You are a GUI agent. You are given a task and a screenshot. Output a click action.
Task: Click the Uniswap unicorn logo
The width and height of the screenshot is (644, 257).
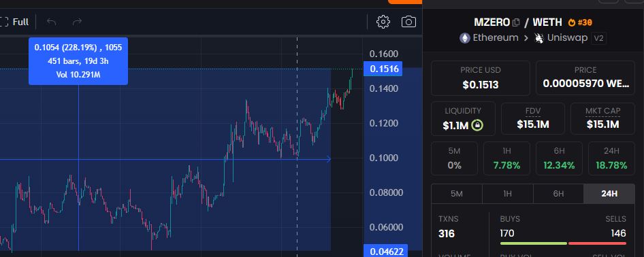(538, 38)
